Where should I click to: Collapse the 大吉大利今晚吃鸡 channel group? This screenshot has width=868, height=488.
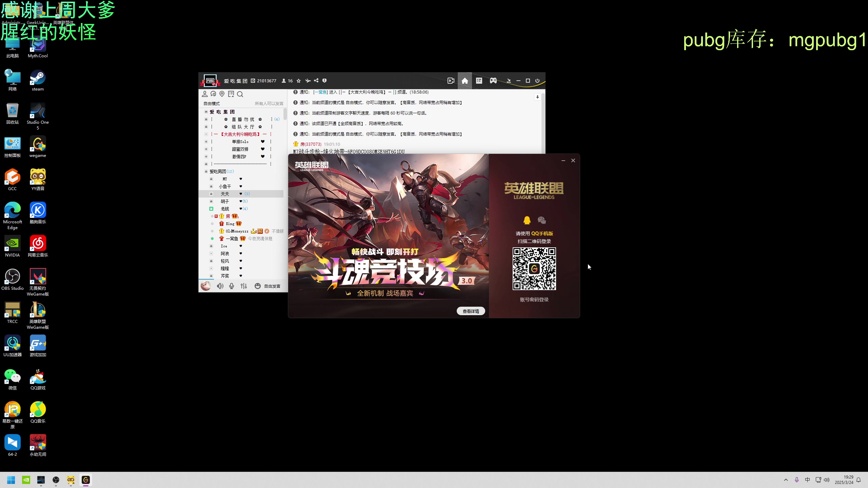(x=206, y=134)
